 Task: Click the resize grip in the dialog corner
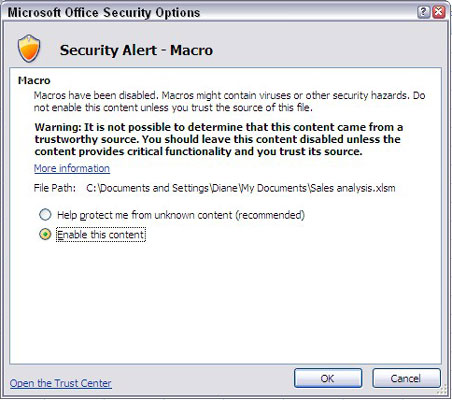click(x=443, y=390)
